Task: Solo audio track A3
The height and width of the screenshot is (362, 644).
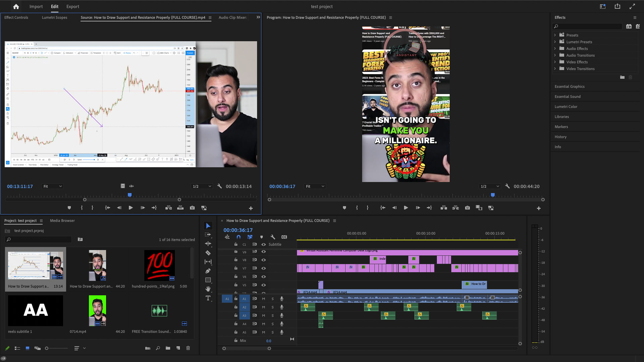Action: tap(273, 315)
